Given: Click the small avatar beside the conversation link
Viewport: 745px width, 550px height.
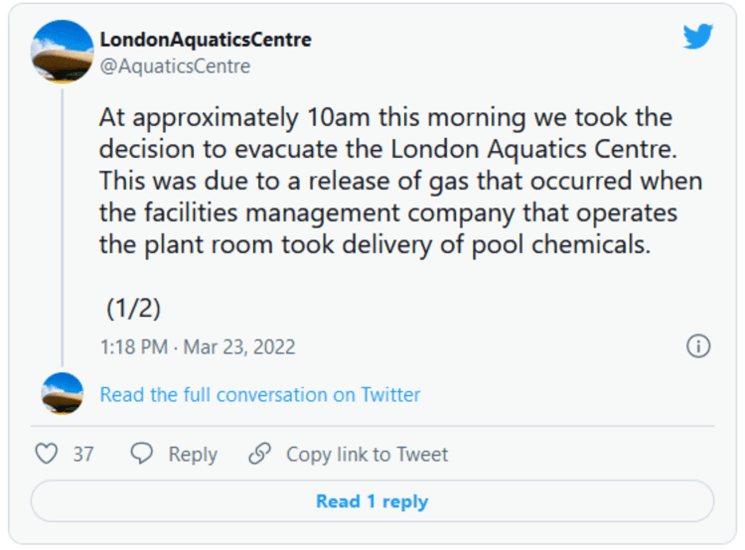Looking at the screenshot, I should point(62,394).
